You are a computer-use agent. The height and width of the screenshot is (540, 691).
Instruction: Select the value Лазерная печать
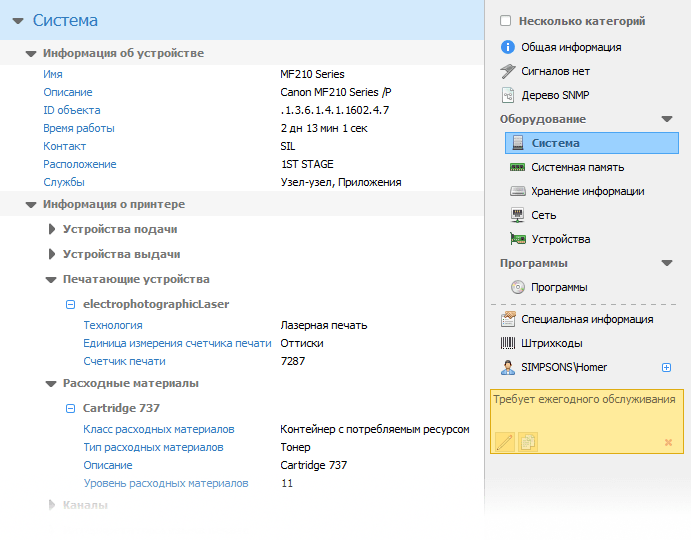point(324,325)
